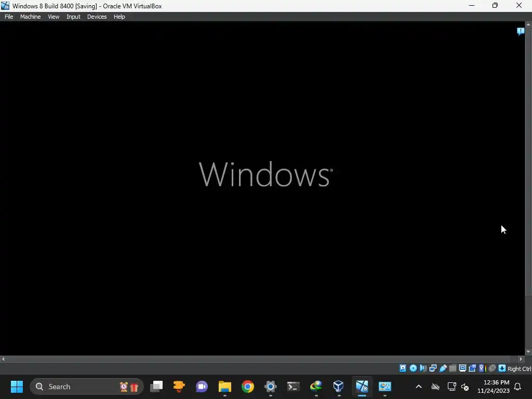Click the keyboard capture arrow indicator
Viewport: 532px width, 399px height.
click(502, 368)
